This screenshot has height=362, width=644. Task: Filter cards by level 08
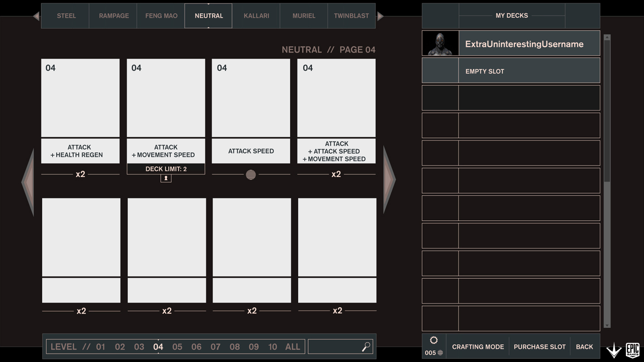click(x=235, y=347)
